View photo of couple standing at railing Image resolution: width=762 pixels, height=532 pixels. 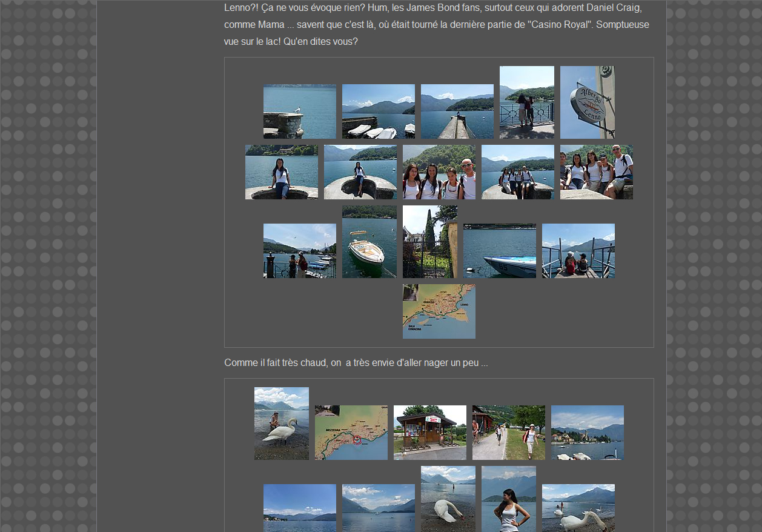pyautogui.click(x=526, y=102)
